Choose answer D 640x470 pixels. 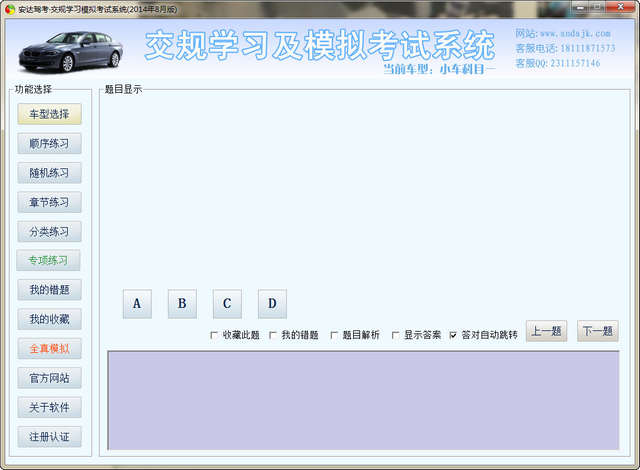[272, 304]
